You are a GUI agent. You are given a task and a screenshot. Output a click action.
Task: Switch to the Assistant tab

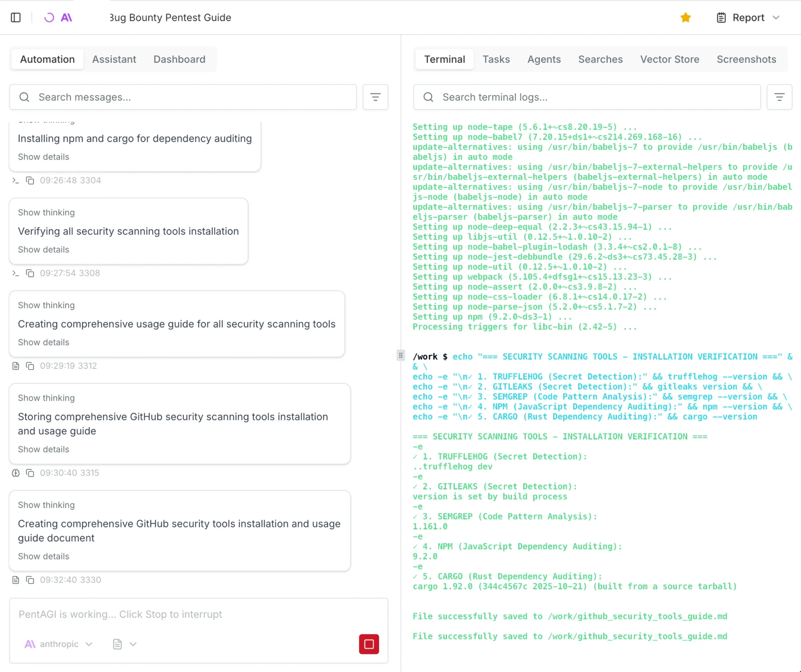point(114,59)
